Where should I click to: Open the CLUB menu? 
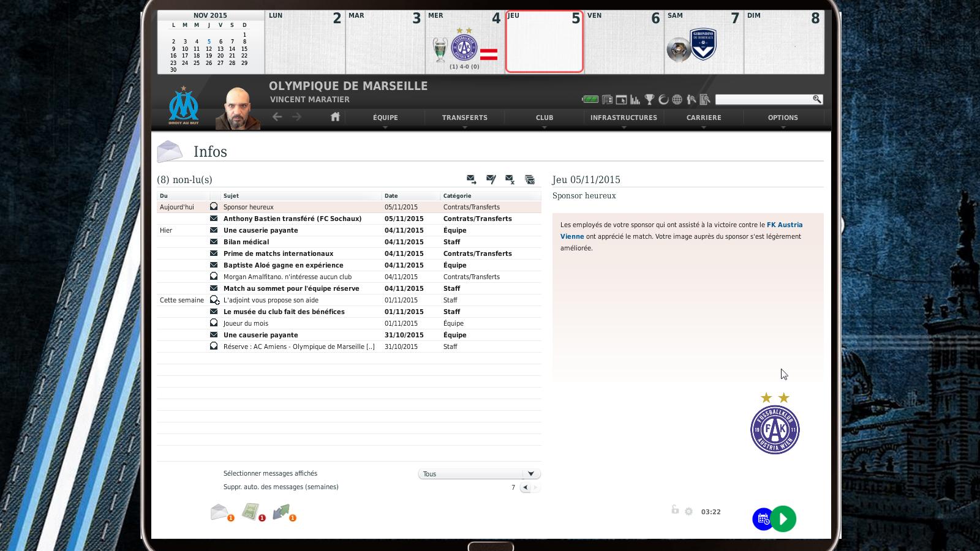tap(545, 118)
